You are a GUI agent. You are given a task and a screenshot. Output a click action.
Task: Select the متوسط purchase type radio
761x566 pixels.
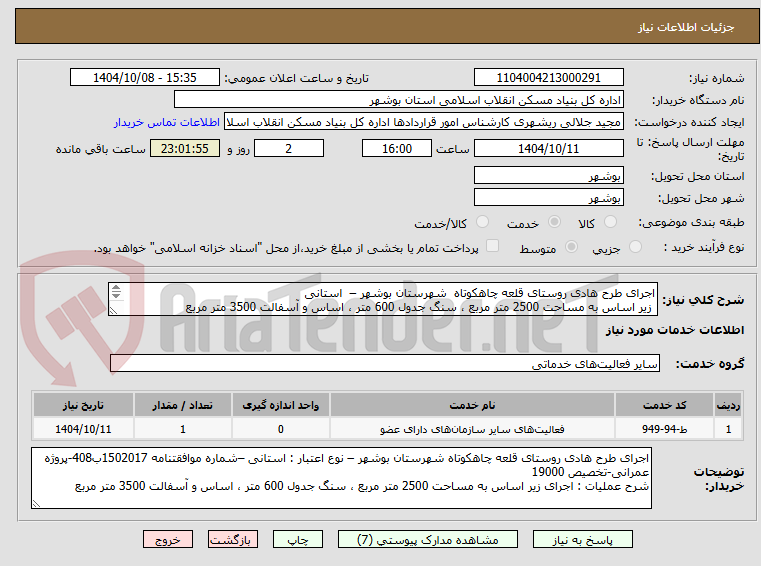(x=572, y=247)
